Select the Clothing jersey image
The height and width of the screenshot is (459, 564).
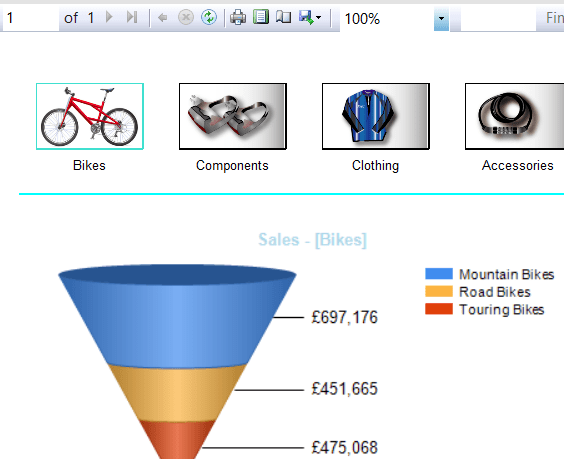(x=376, y=116)
